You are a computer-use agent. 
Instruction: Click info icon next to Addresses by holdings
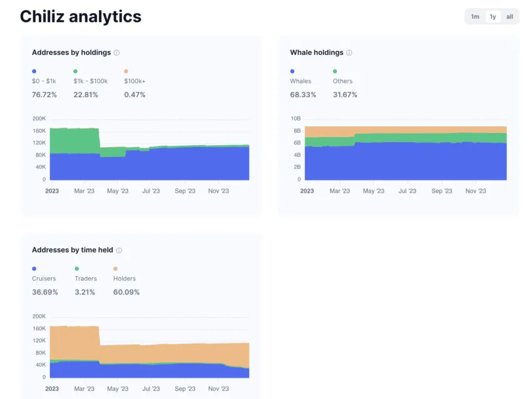click(x=117, y=53)
